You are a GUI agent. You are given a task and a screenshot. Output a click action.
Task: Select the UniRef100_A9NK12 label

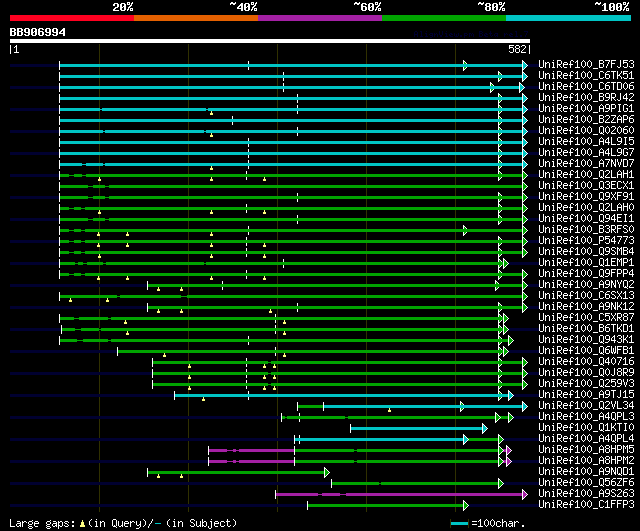(586, 307)
